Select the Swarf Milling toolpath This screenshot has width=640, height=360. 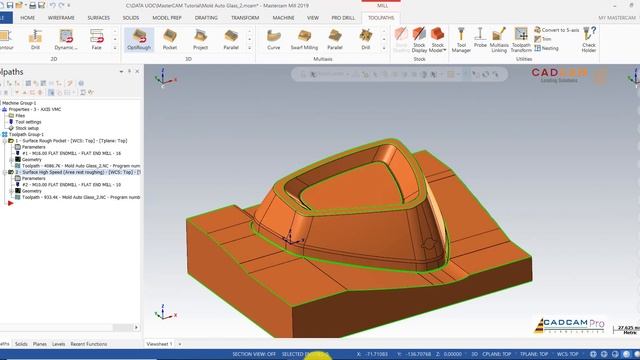pyautogui.click(x=304, y=40)
